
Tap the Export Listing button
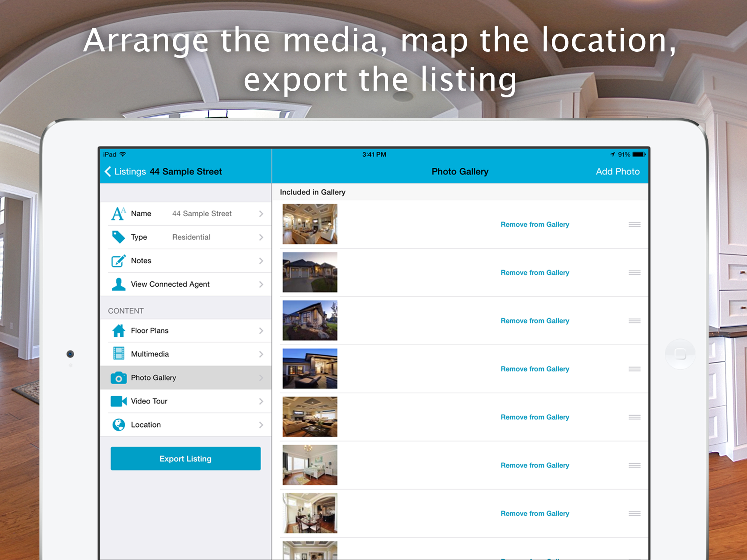point(186,459)
